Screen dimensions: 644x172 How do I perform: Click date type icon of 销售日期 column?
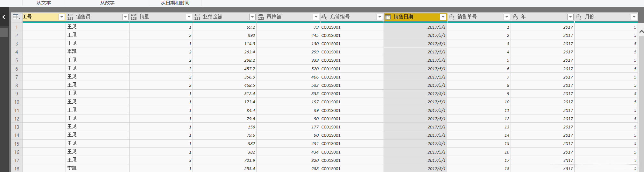pos(388,17)
